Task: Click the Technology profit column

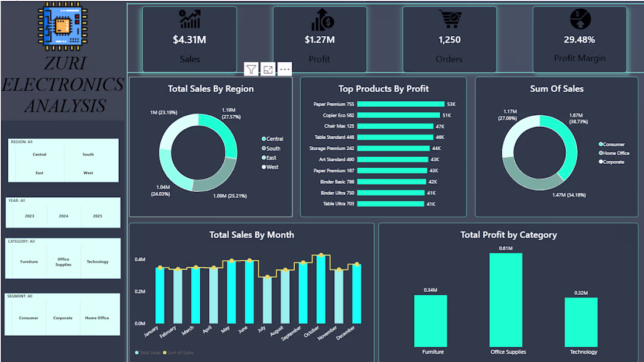Action: click(581, 323)
